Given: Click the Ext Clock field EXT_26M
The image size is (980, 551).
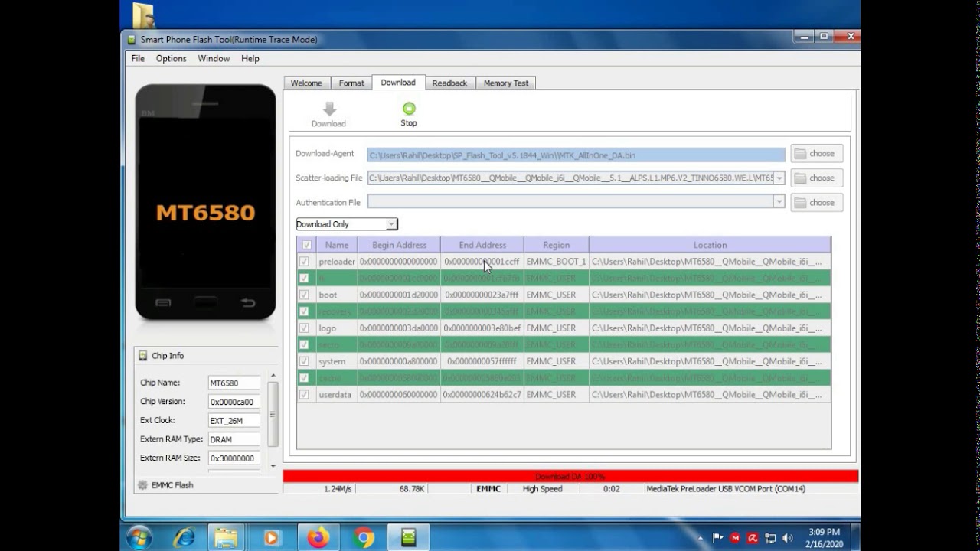Looking at the screenshot, I should coord(234,420).
